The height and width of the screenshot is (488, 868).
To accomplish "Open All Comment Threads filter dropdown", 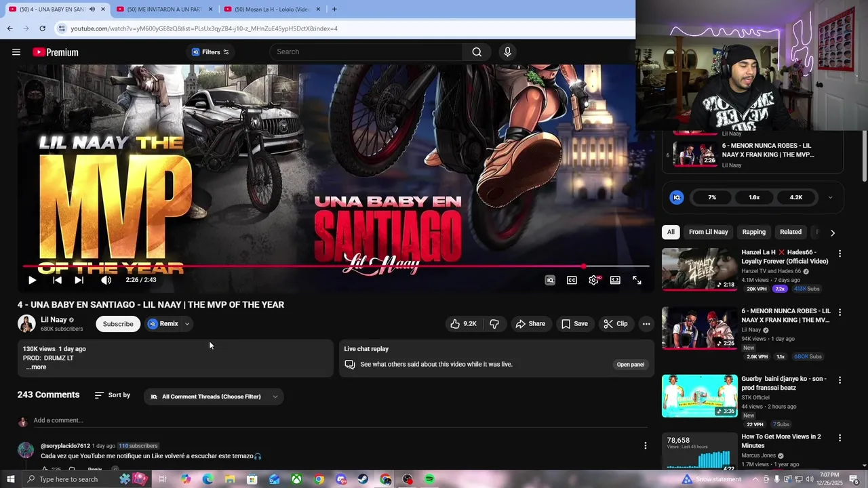I will (x=214, y=396).
